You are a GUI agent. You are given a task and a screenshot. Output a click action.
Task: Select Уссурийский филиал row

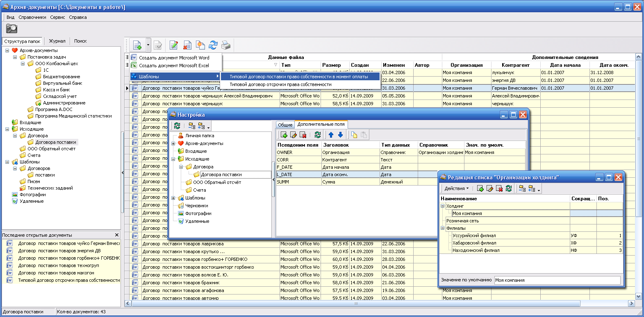(531, 235)
